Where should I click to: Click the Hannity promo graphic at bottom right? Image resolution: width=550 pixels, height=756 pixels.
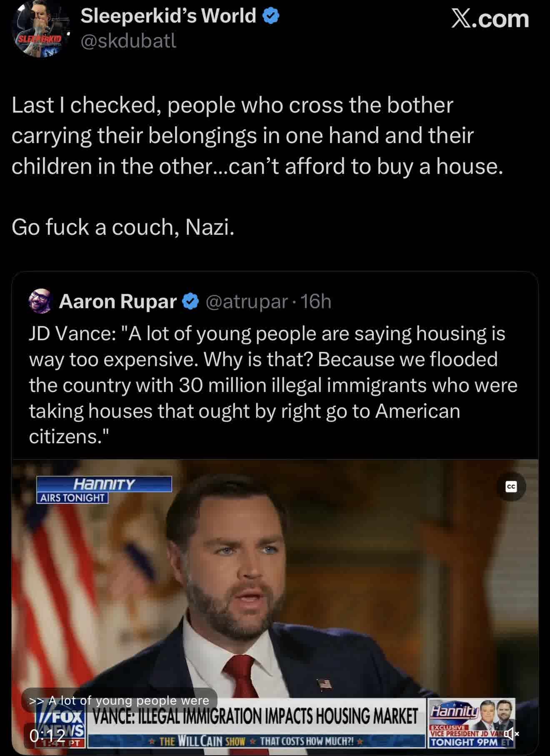coord(471,723)
